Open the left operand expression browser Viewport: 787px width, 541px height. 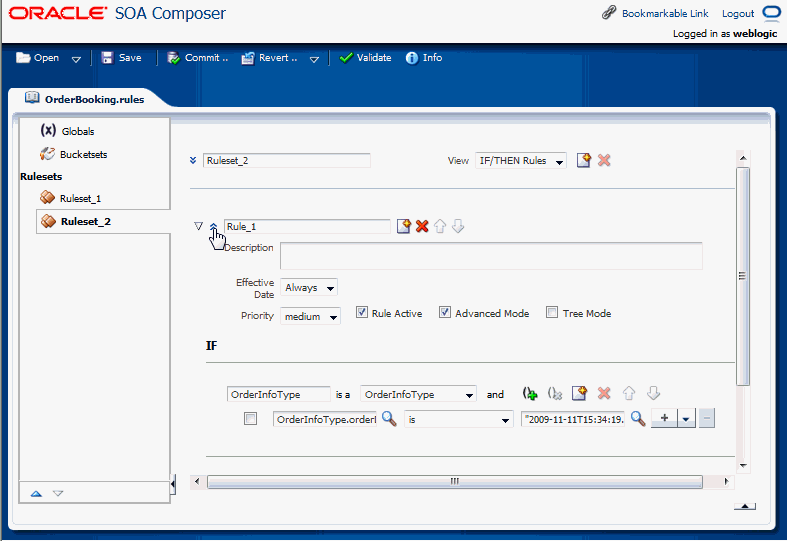point(389,418)
